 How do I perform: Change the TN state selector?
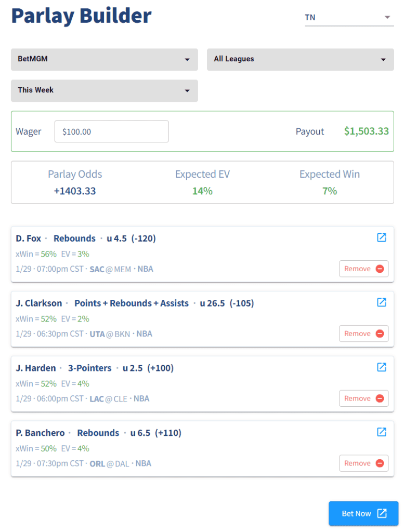click(x=347, y=18)
